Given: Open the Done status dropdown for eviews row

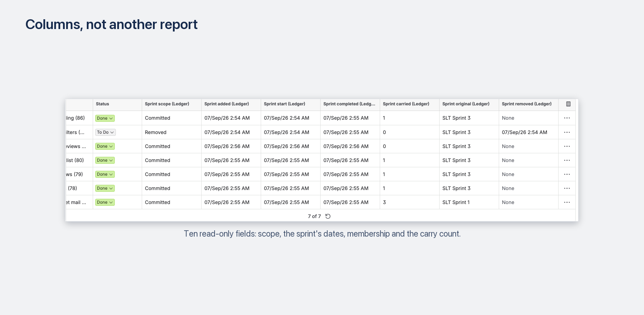Looking at the screenshot, I should 105,146.
